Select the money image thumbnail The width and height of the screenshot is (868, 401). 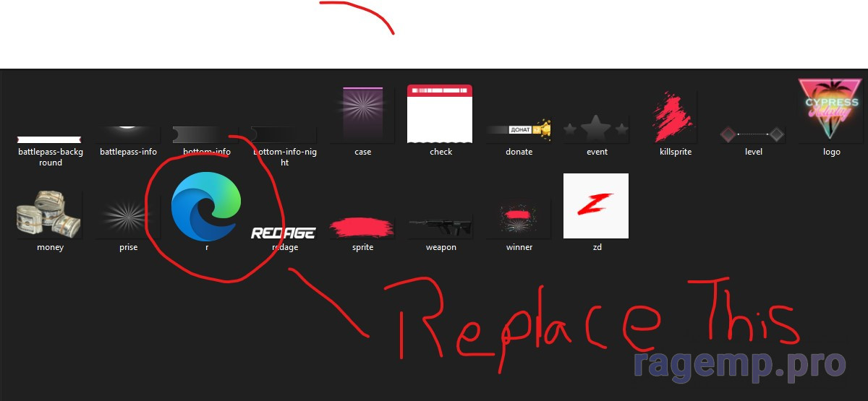[x=50, y=215]
